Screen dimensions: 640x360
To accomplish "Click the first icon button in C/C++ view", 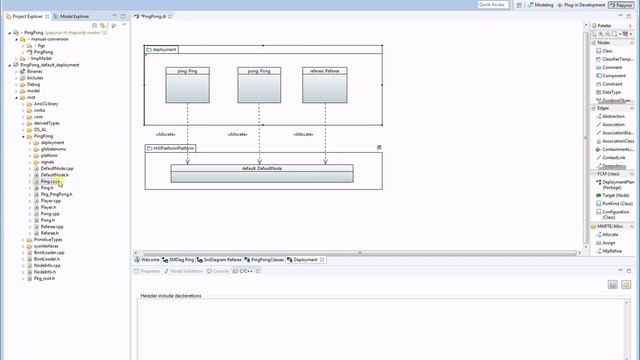I will point(612,284).
